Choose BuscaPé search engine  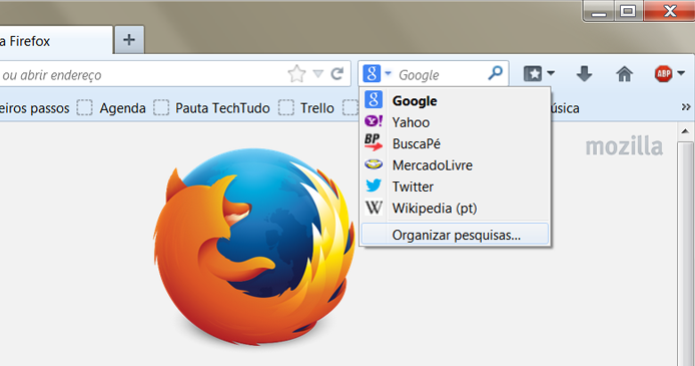tap(455, 144)
